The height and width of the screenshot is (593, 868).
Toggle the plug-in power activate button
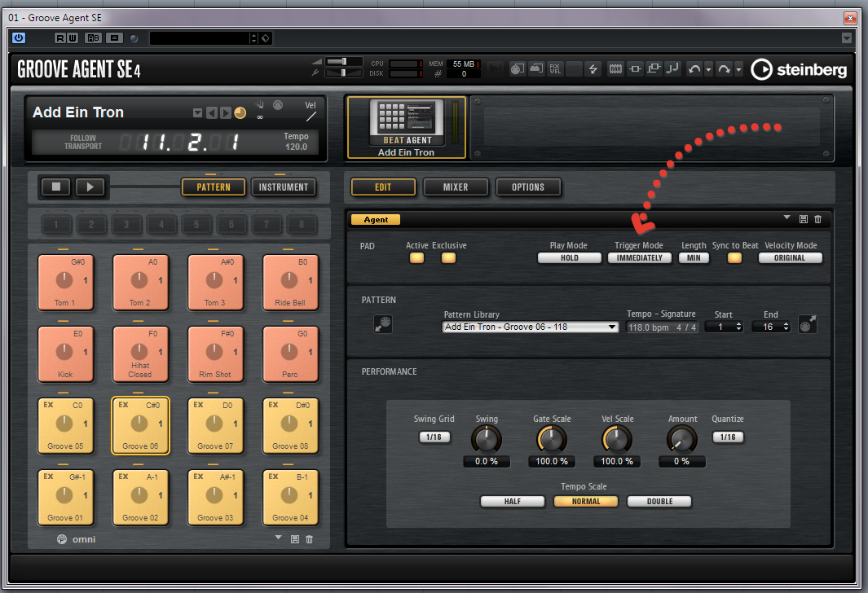pyautogui.click(x=19, y=37)
